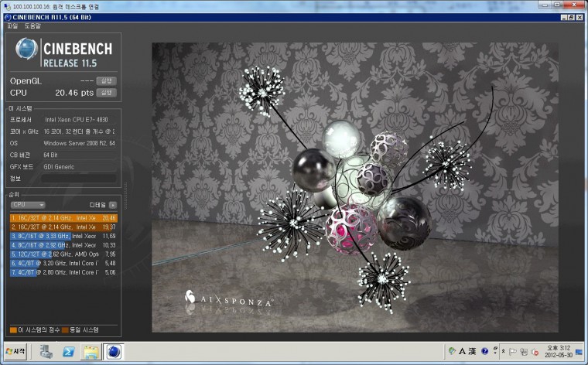Run the OpenGL benchmark test
The image size is (588, 365).
coord(107,81)
